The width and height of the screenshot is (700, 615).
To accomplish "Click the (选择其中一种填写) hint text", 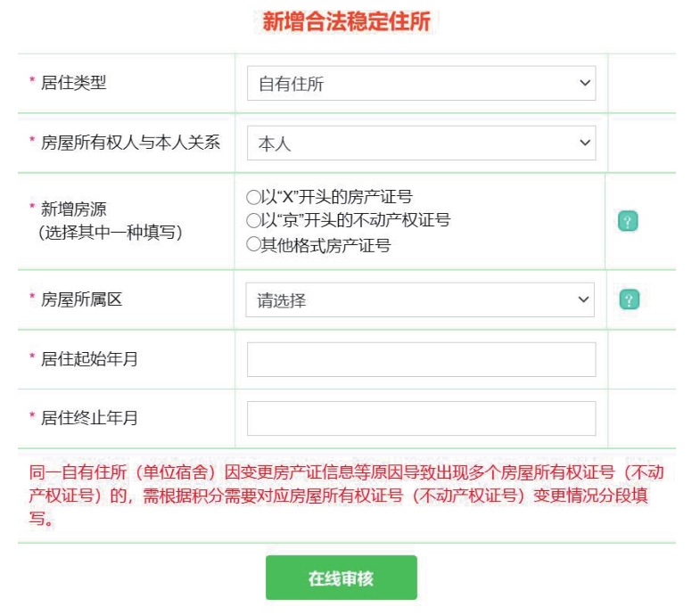I will [110, 233].
